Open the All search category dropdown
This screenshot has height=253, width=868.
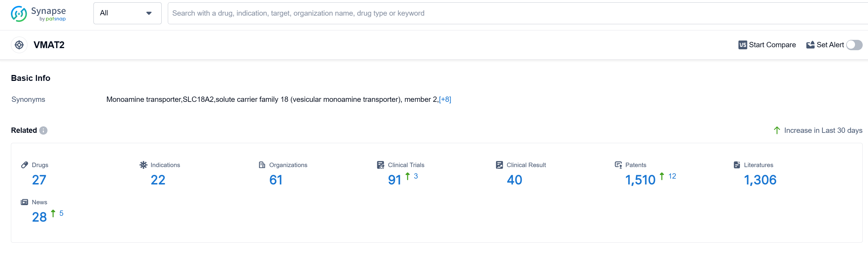tap(127, 13)
